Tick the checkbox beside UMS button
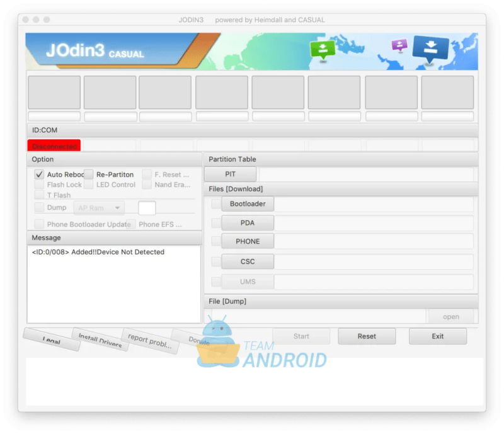 [216, 282]
